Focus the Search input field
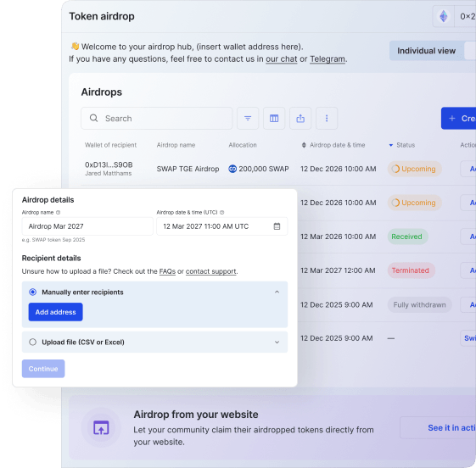Image resolution: width=476 pixels, height=468 pixels. (157, 119)
